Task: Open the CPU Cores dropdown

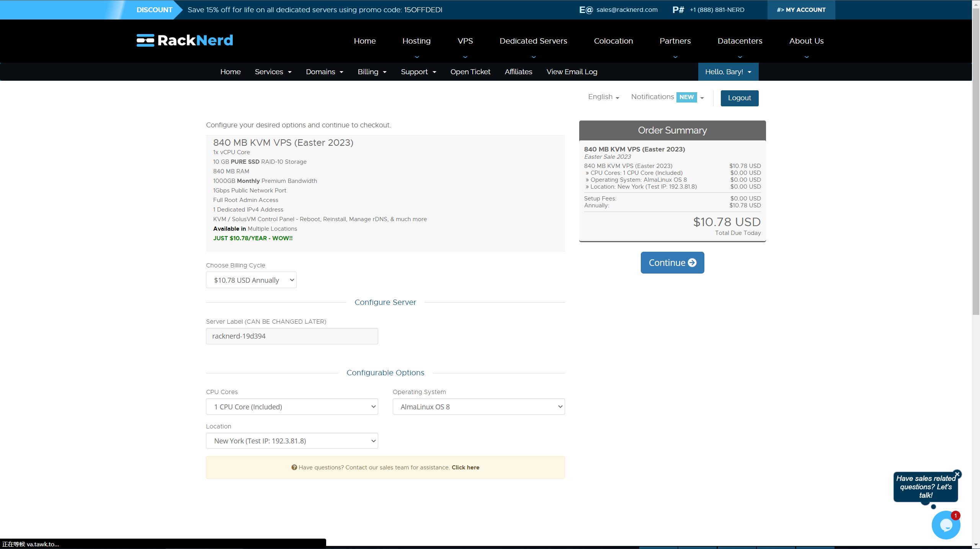Action: point(292,407)
